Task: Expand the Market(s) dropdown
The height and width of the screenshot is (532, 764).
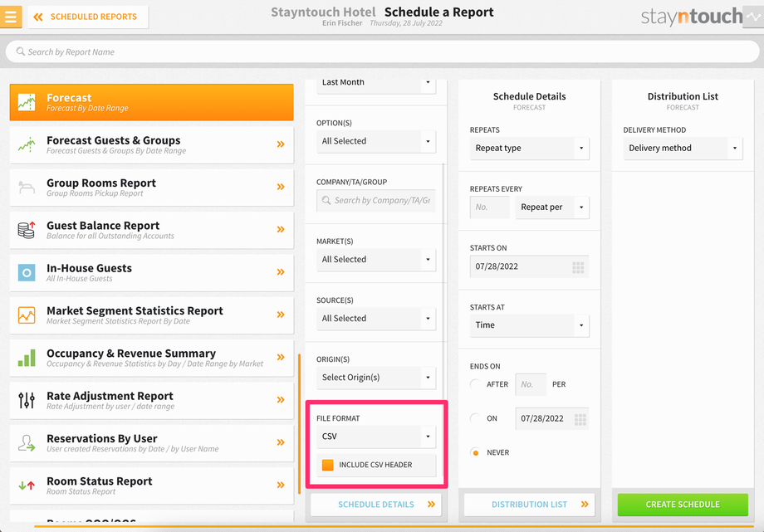Action: click(376, 260)
